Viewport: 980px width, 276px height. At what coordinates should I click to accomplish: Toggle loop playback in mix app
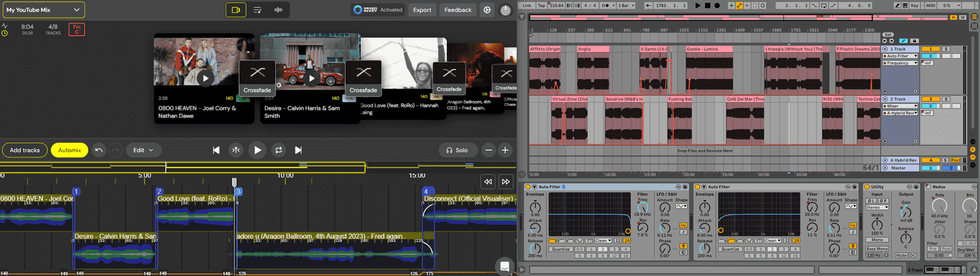click(278, 150)
